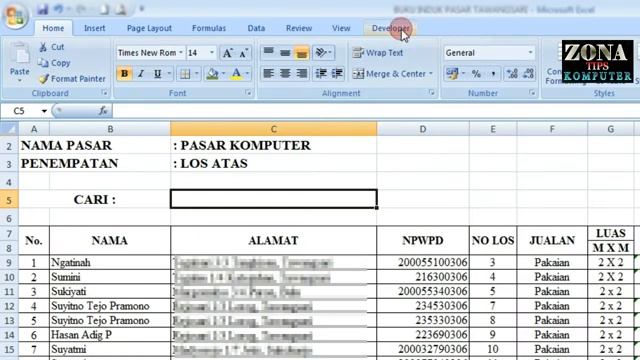Click the NPWPD value 216300306

coord(423,277)
